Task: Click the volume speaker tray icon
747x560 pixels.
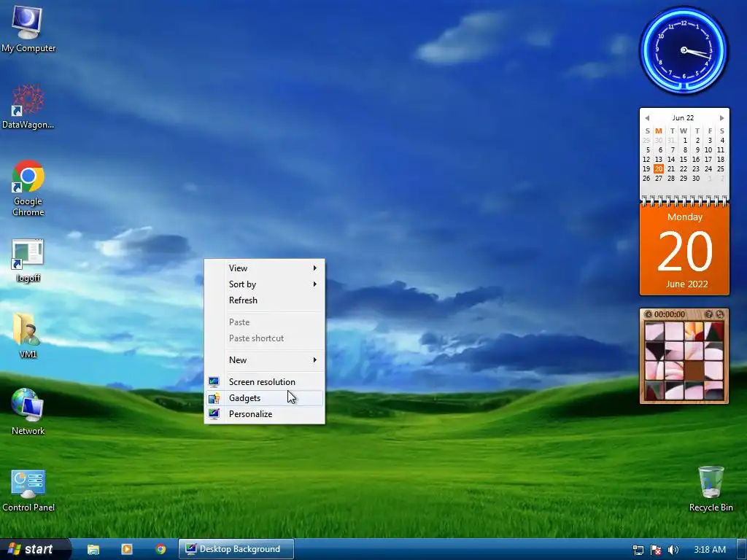Action: click(673, 550)
